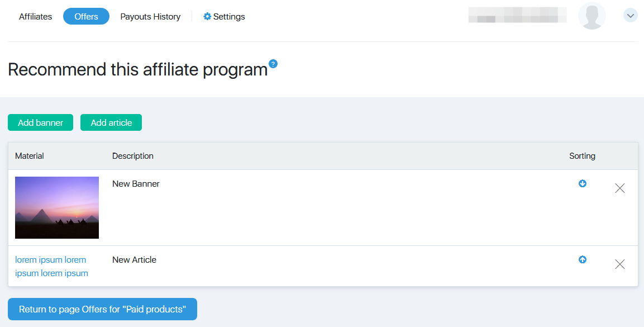
Task: Click the Add banner button
Action: [x=40, y=122]
